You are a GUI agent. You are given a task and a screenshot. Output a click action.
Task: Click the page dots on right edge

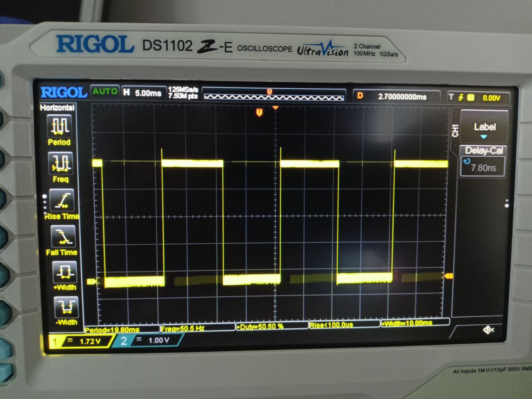tap(507, 203)
